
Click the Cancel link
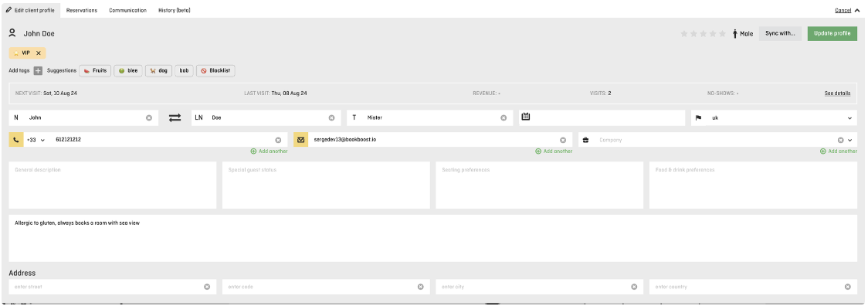pyautogui.click(x=843, y=11)
